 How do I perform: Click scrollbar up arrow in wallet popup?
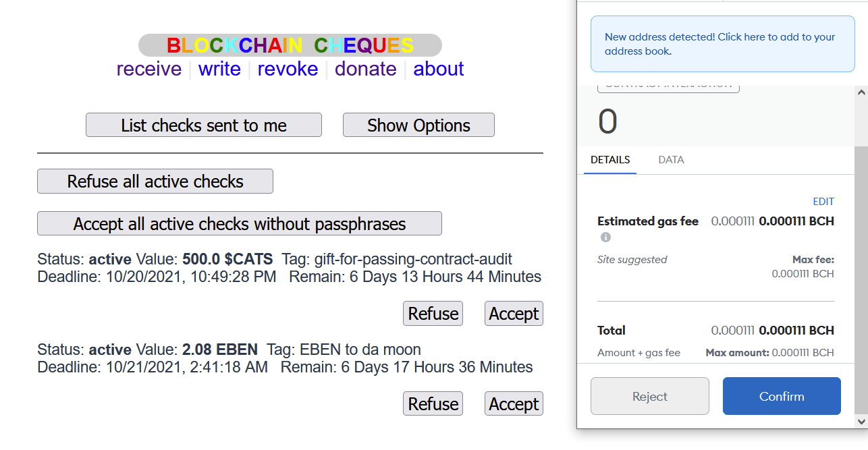click(861, 92)
